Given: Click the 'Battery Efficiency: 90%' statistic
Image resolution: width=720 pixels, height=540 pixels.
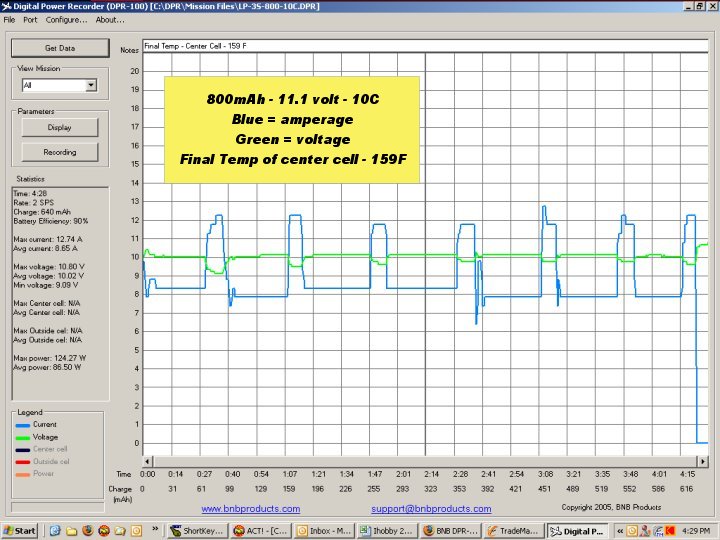Looking at the screenshot, I should point(51,221).
